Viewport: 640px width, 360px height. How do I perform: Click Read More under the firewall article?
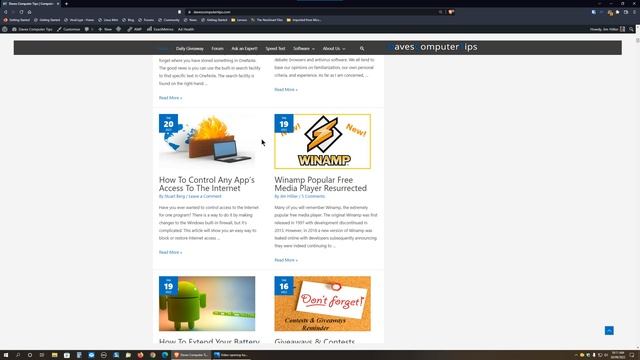(x=171, y=252)
